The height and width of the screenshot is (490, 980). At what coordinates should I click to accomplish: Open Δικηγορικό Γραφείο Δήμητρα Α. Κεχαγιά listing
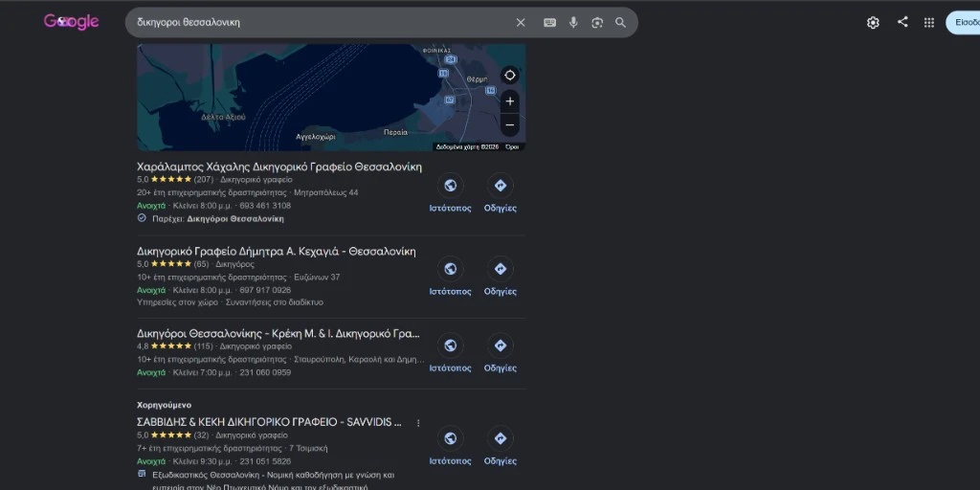(277, 252)
